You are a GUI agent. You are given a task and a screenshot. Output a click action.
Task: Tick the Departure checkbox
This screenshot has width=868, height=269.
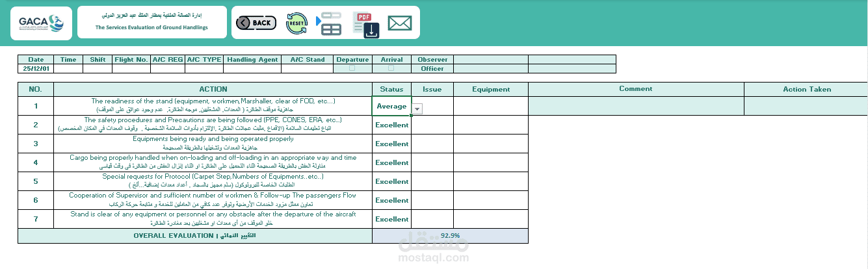tap(352, 68)
